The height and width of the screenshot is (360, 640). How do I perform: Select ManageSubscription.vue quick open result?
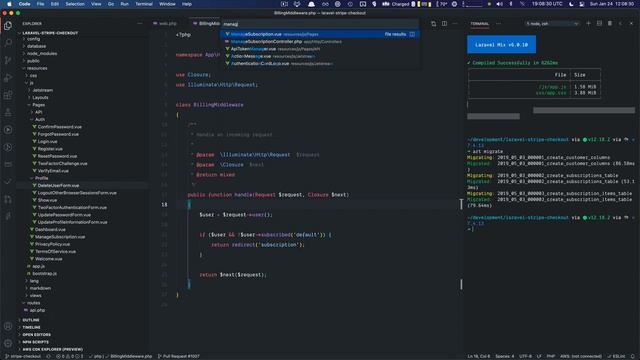tap(320, 34)
